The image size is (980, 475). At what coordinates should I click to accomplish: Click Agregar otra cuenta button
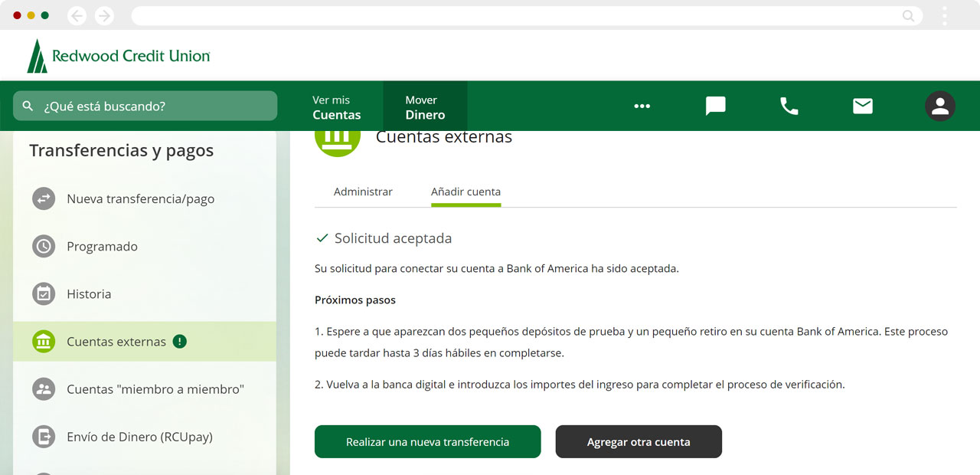pyautogui.click(x=639, y=442)
